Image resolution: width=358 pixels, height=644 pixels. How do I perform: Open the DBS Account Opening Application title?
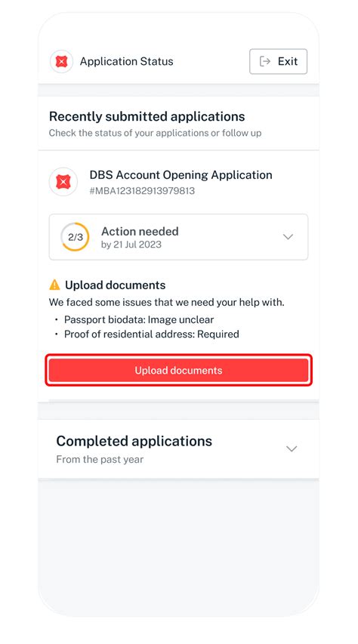(181, 175)
